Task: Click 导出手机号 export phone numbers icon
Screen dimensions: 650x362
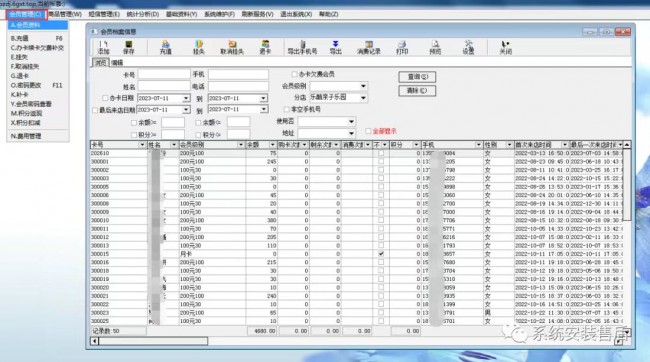Action: tap(302, 47)
